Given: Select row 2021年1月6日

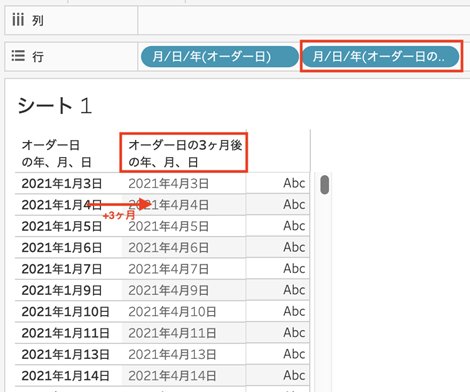Looking at the screenshot, I should click(x=62, y=248).
